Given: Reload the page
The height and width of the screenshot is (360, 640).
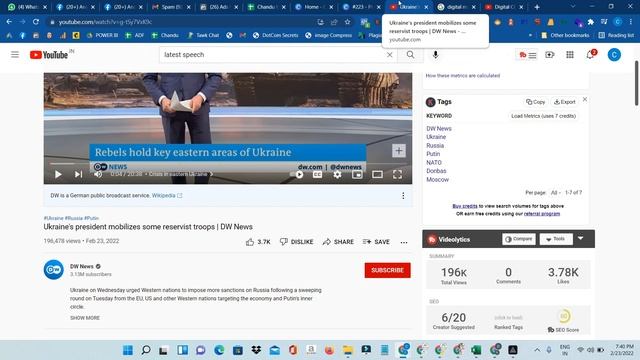Looking at the screenshot, I should tap(36, 22).
